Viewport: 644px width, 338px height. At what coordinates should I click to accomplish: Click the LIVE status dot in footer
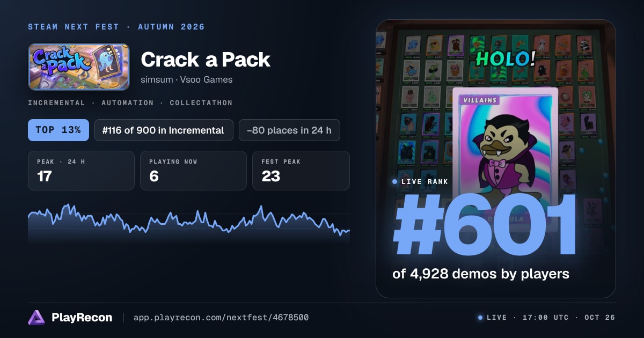[480, 318]
